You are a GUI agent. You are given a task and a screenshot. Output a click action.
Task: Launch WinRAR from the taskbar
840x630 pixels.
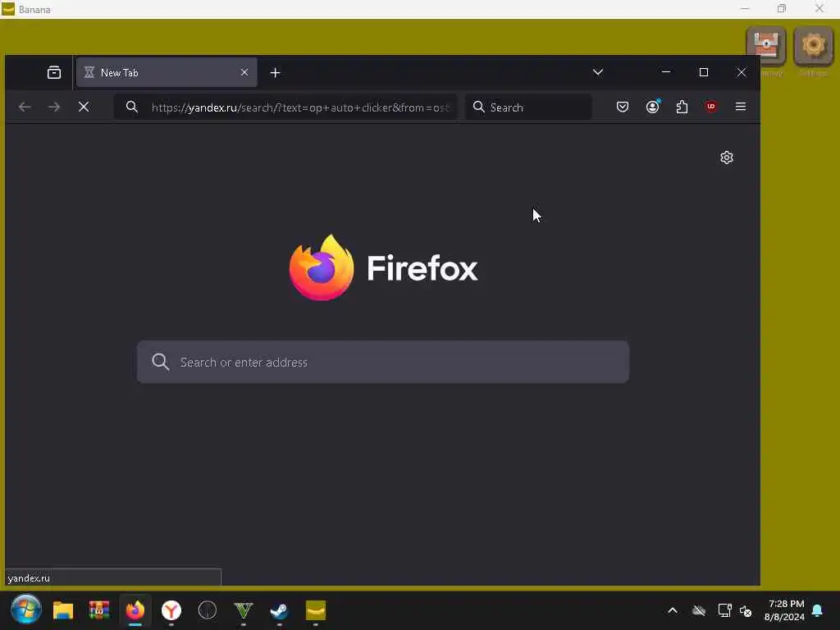click(x=99, y=610)
